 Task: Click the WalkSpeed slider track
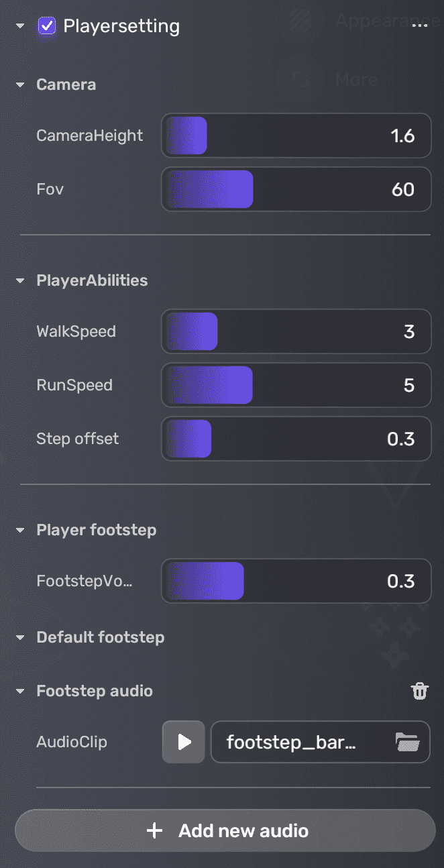[x=295, y=331]
